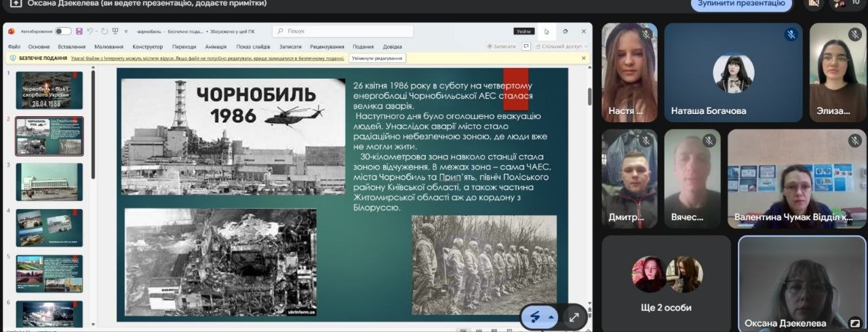Click the muted mic icon on Наташа Богачова tile
The width and height of the screenshot is (868, 332).
coord(791,34)
